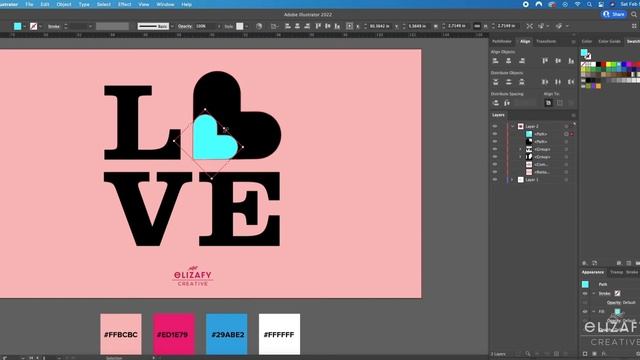Hide Layer 2 using its eye icon
This screenshot has width=640, height=360.
pos(495,127)
